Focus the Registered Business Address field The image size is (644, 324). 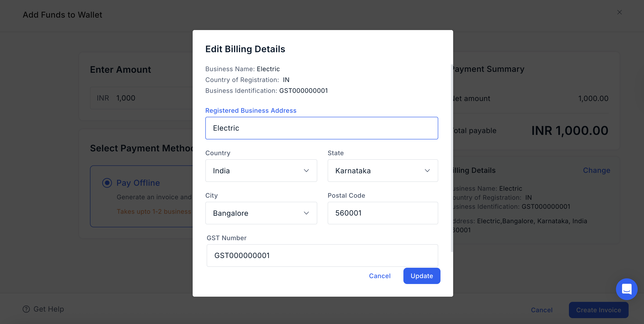pos(322,128)
